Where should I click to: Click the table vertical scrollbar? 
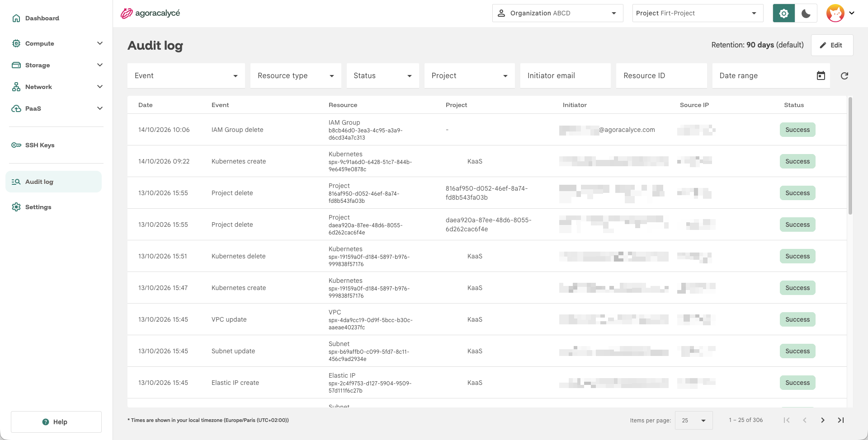pos(850,156)
